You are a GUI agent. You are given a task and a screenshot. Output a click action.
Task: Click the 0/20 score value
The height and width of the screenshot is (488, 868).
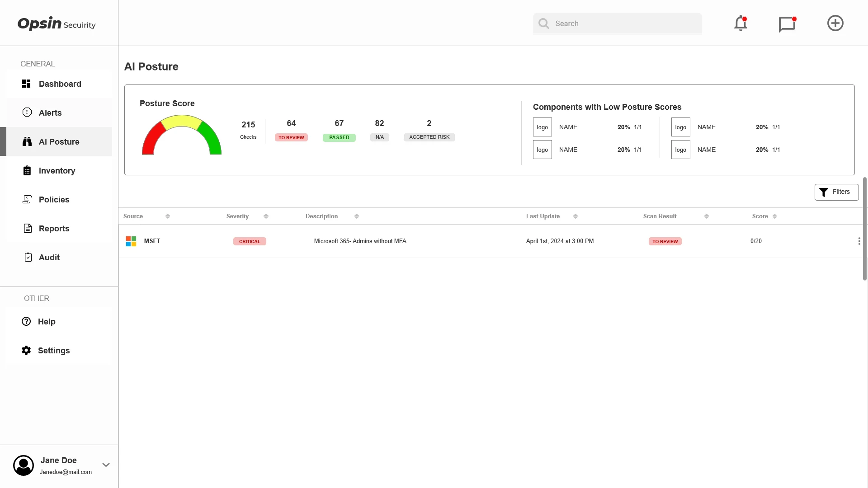point(756,241)
